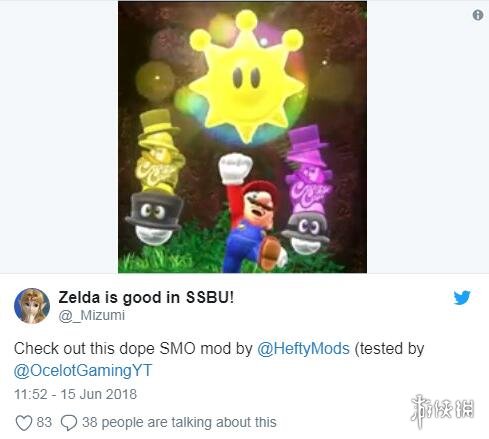This screenshot has width=489, height=439.
Task: Click Mario in the tweet image
Action: [252, 213]
